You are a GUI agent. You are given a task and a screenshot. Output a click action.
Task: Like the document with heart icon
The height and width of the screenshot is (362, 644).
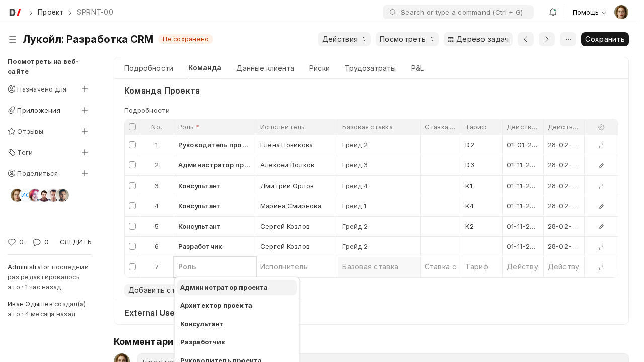(x=12, y=242)
